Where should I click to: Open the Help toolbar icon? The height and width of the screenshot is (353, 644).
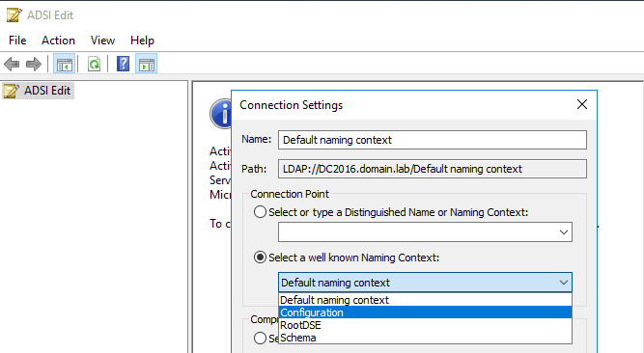[x=123, y=64]
